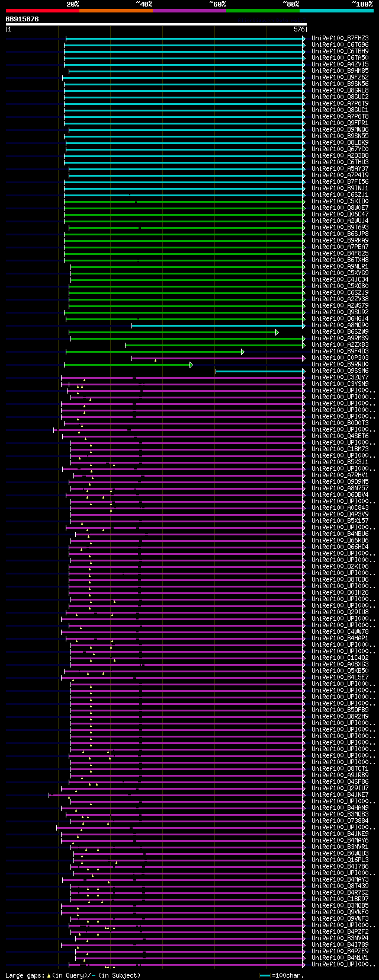379x980 pixels.
Task: Select hit UniRef100_Q6DBV4
Action: coord(340,494)
